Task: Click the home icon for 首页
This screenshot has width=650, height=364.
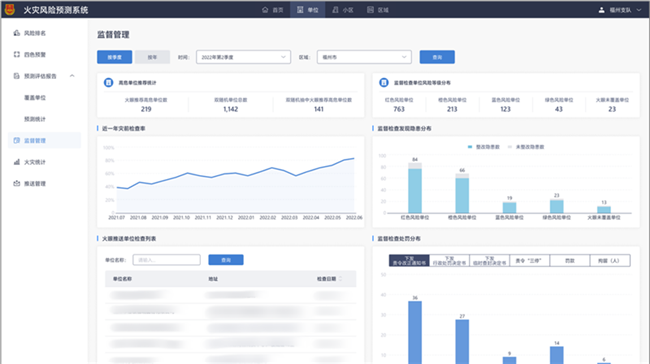Action: point(265,10)
